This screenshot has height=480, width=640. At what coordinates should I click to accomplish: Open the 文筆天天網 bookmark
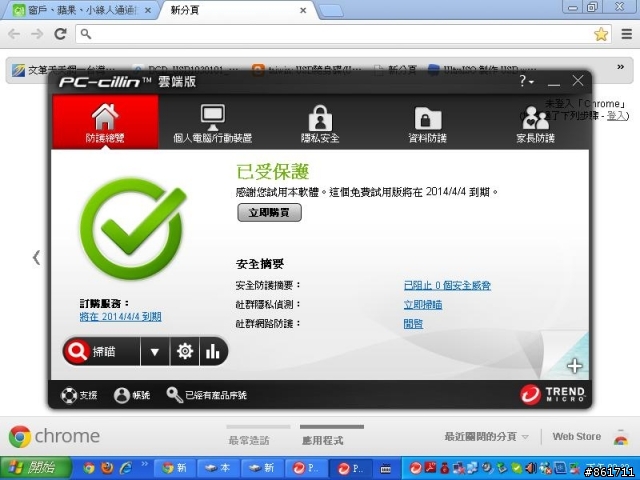point(63,70)
